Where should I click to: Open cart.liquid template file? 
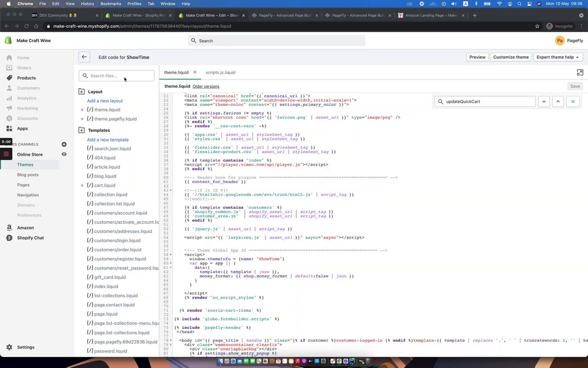[105, 185]
